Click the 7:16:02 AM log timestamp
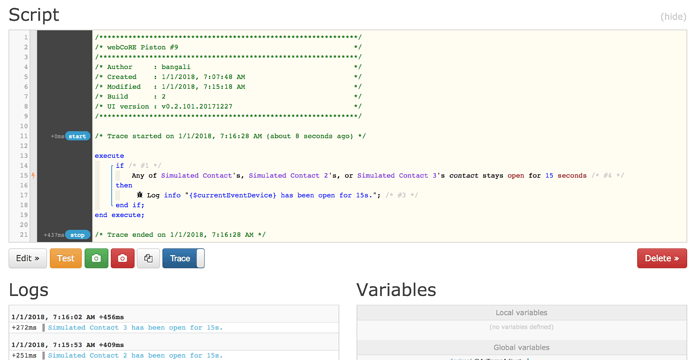 pos(68,317)
